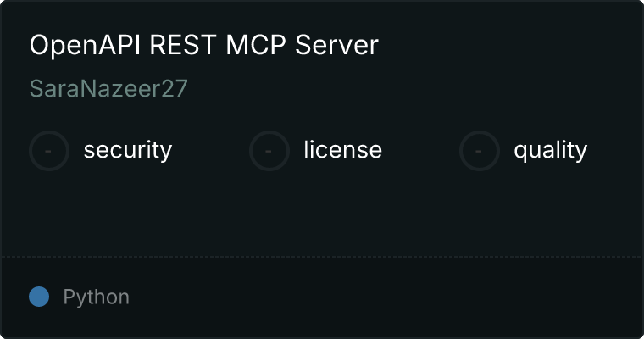Viewport: 644px width, 339px height.
Task: Select the license label text
Action: click(x=343, y=149)
